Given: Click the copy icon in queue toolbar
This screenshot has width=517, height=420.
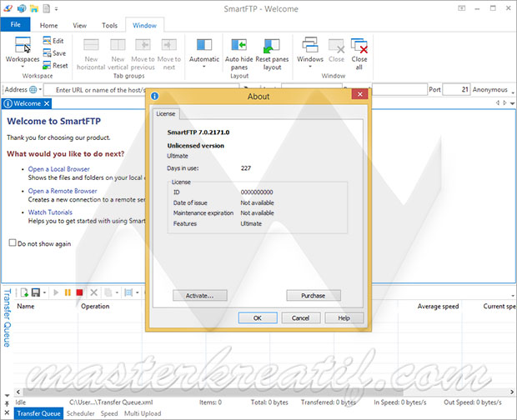Looking at the screenshot, I should coord(108,292).
